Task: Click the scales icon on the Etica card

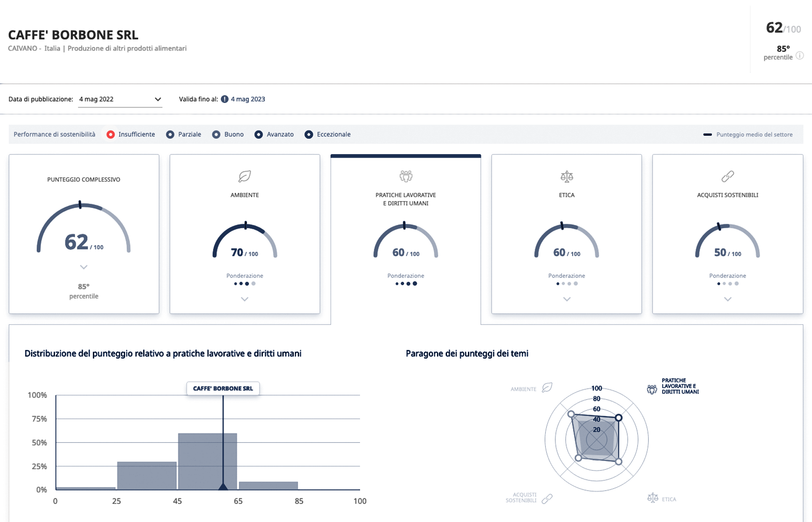Action: coord(567,176)
